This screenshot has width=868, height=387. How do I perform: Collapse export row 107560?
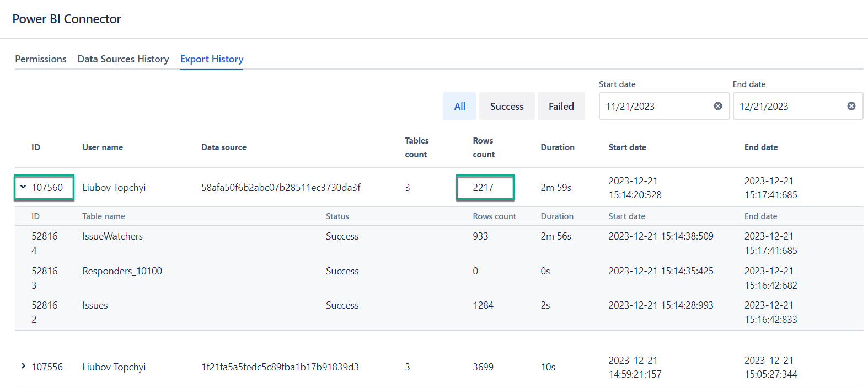click(23, 187)
